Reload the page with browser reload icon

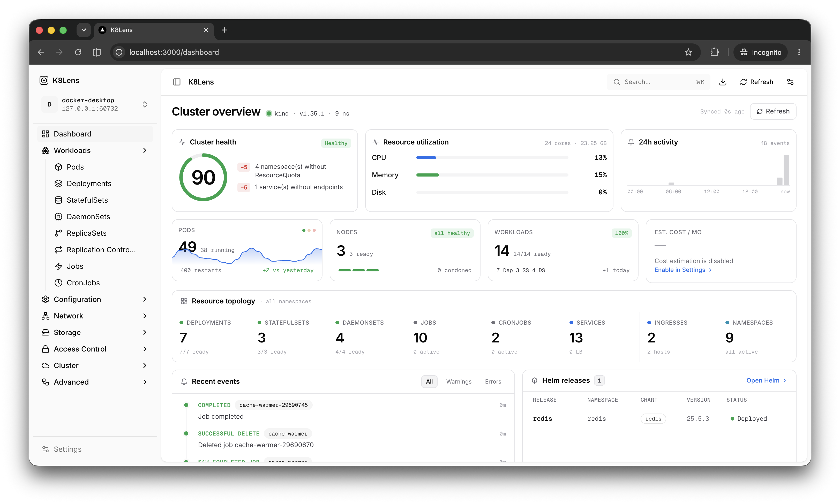click(x=78, y=52)
